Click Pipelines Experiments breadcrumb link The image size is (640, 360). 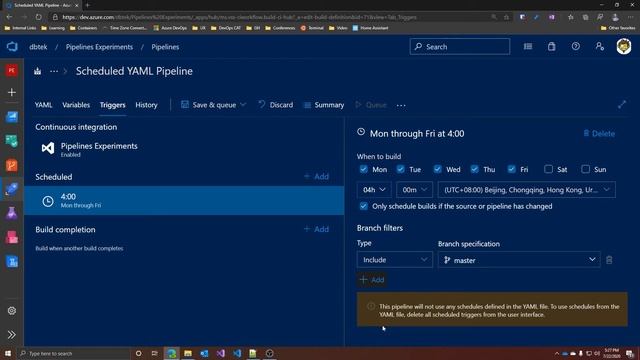click(99, 47)
